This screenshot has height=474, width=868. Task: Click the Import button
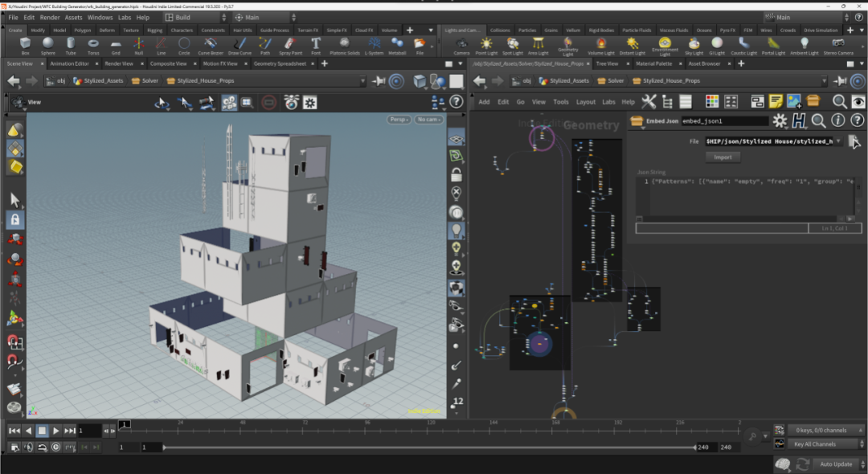pos(723,157)
